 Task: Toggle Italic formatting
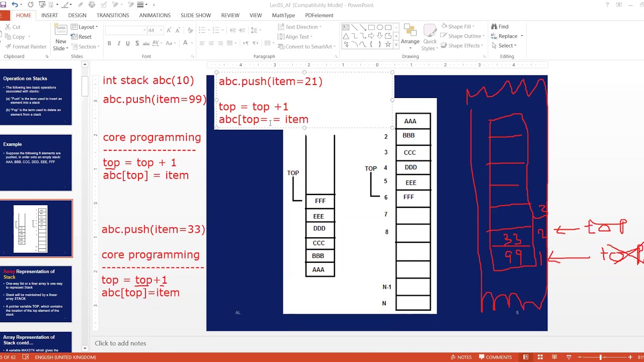point(119,43)
